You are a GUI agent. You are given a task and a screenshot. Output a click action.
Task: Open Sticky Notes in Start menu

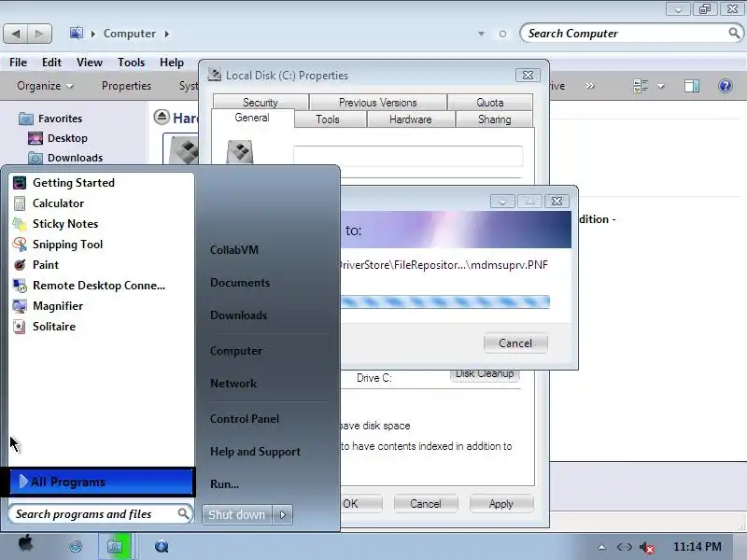(65, 224)
